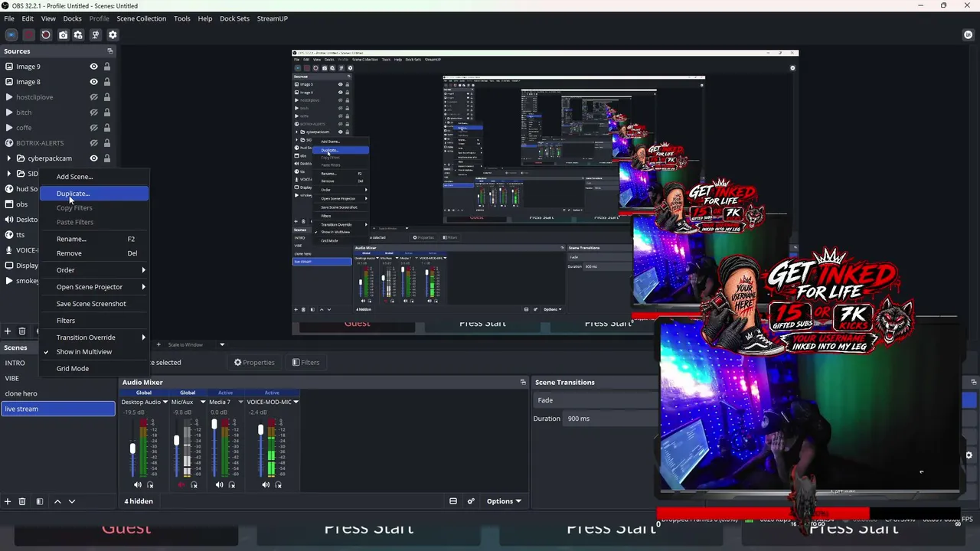Choose Save Scene Screenshot
The height and width of the screenshot is (551, 980).
93,304
